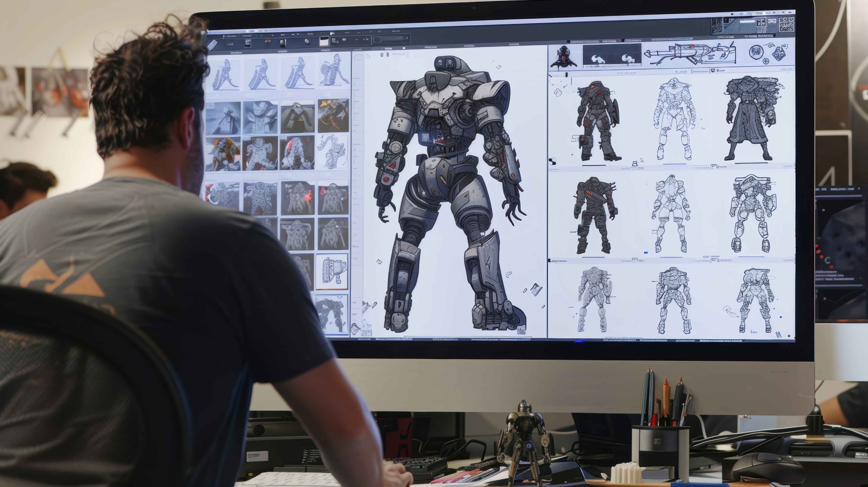Click the hatched diamond icon in the toolbar
This screenshot has width=868, height=487.
(212, 45)
